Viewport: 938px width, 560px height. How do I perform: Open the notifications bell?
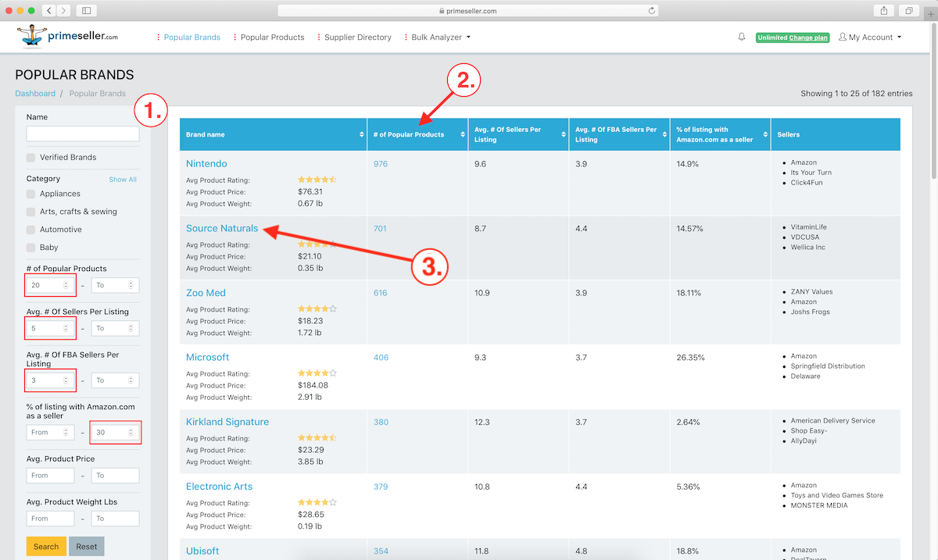pyautogui.click(x=742, y=37)
